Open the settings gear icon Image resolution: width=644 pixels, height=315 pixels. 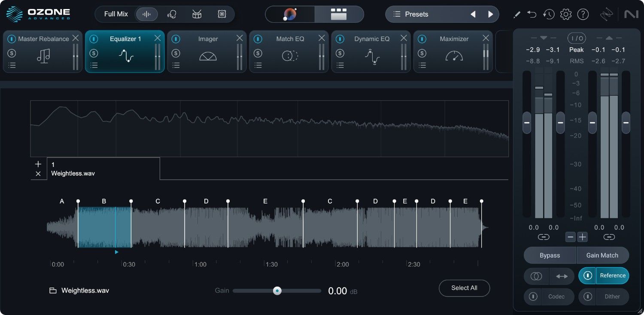tap(566, 14)
